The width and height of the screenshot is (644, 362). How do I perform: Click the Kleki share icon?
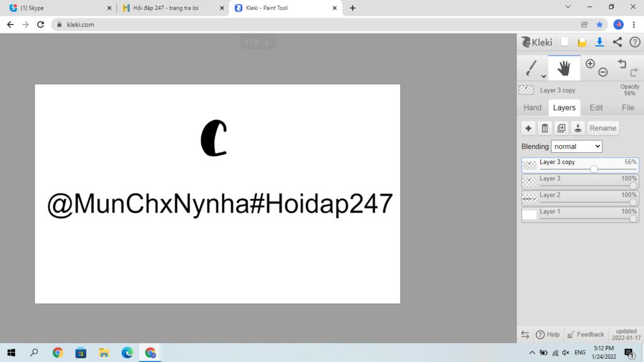point(618,42)
